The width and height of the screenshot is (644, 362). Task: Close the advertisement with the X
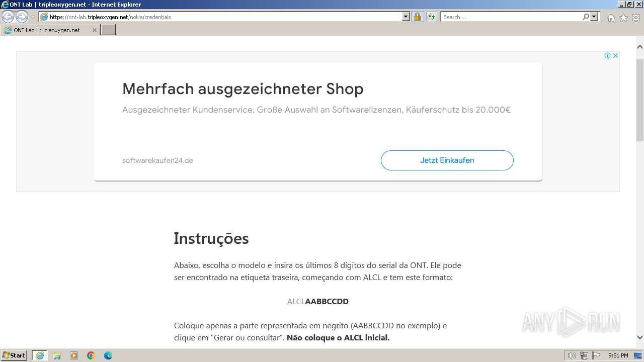point(615,55)
